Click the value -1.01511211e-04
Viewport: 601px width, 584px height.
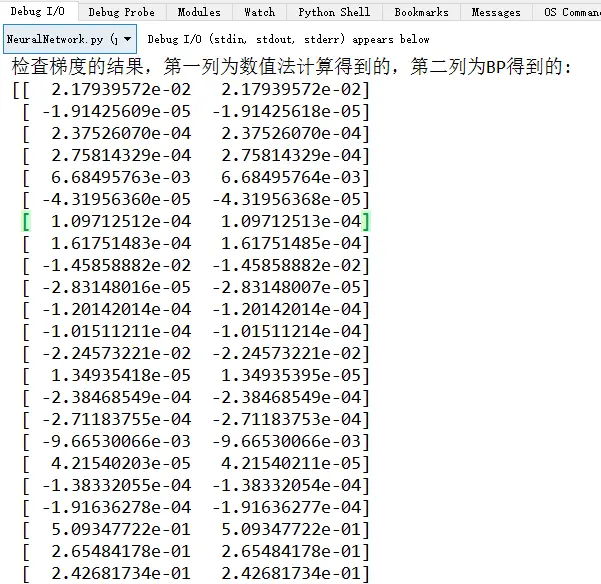116,331
